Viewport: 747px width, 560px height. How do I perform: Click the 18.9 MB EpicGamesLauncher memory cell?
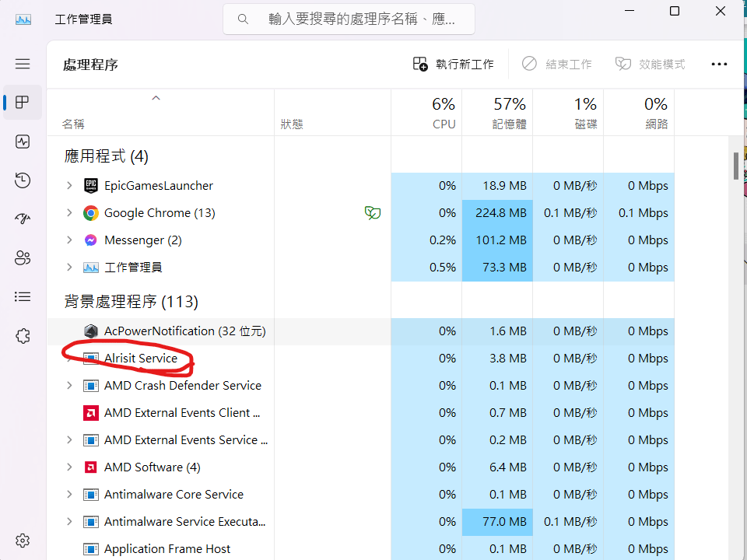[497, 186]
